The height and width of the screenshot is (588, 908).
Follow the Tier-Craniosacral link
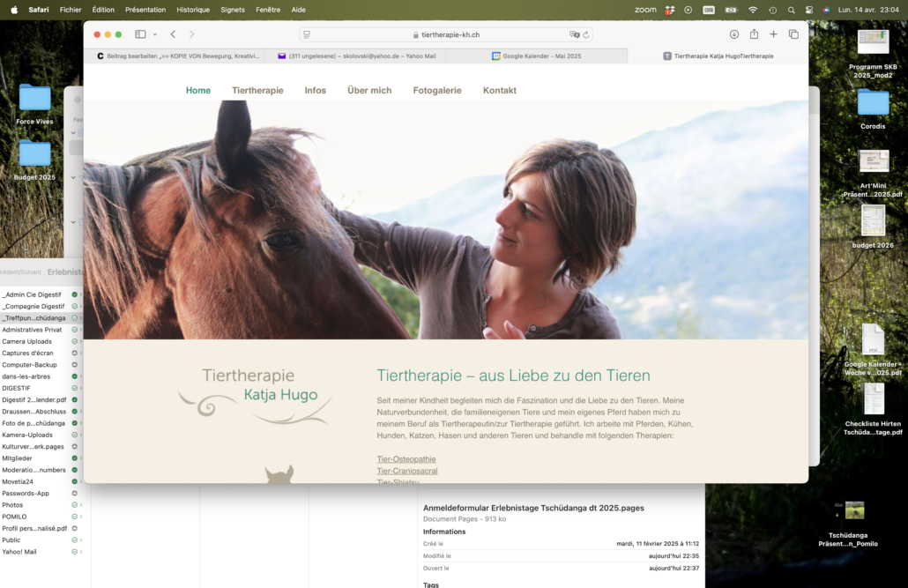tap(407, 471)
